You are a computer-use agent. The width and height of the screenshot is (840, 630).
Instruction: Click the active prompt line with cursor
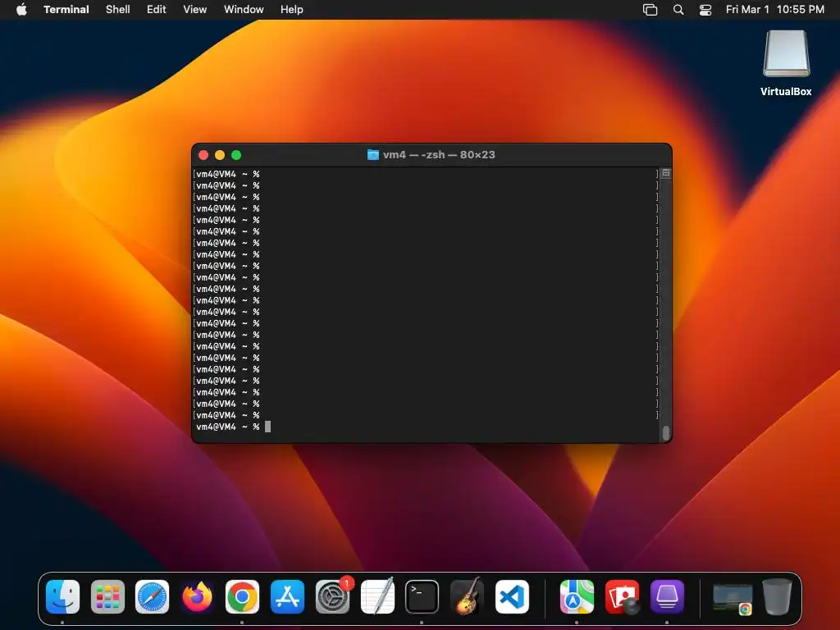(x=426, y=427)
